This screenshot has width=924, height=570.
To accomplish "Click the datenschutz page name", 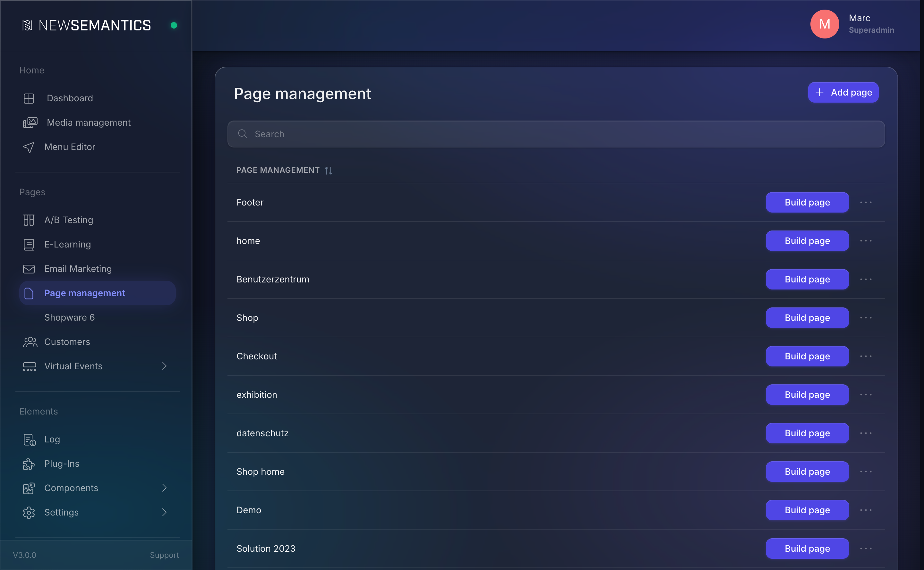I will pyautogui.click(x=262, y=433).
